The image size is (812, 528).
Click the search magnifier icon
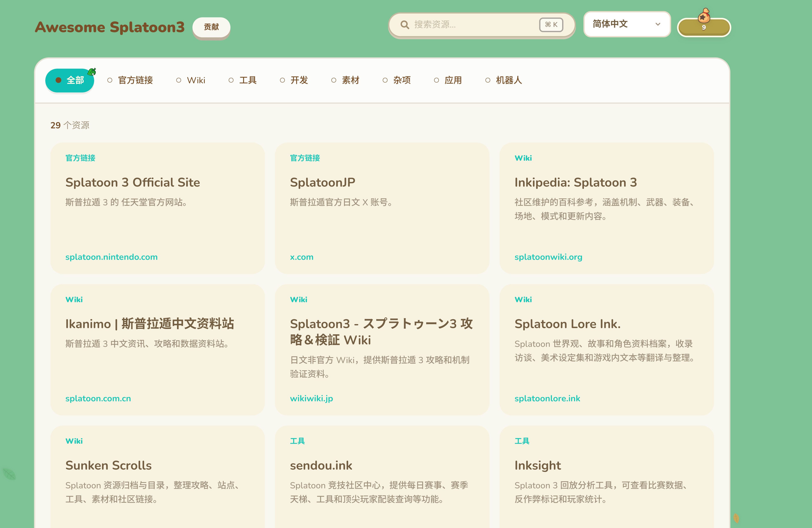point(405,25)
